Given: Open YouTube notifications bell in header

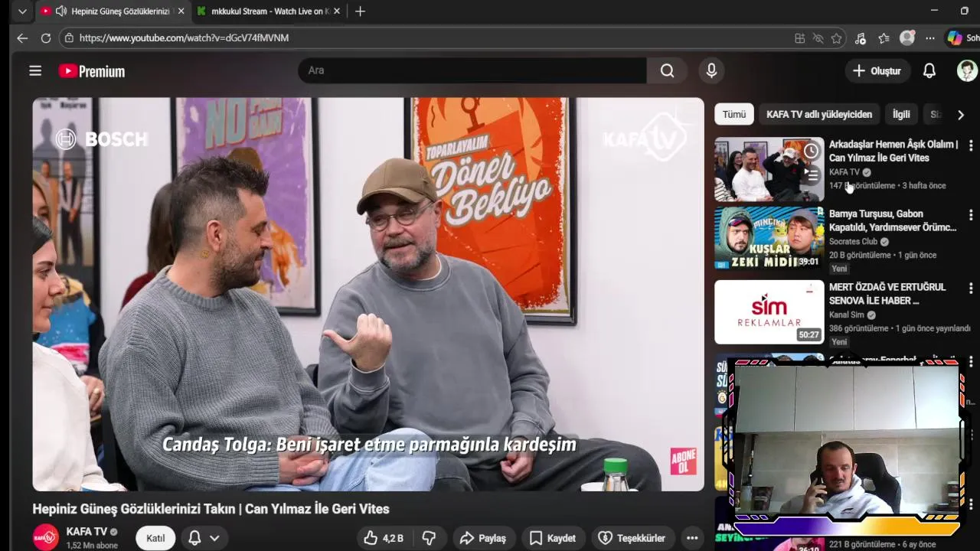Looking at the screenshot, I should (x=929, y=70).
